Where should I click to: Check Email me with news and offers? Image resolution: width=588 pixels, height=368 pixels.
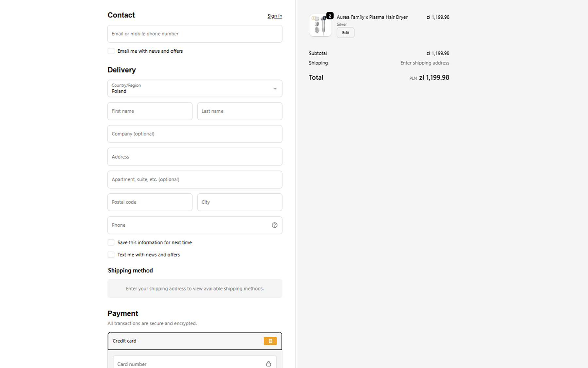[x=111, y=51]
